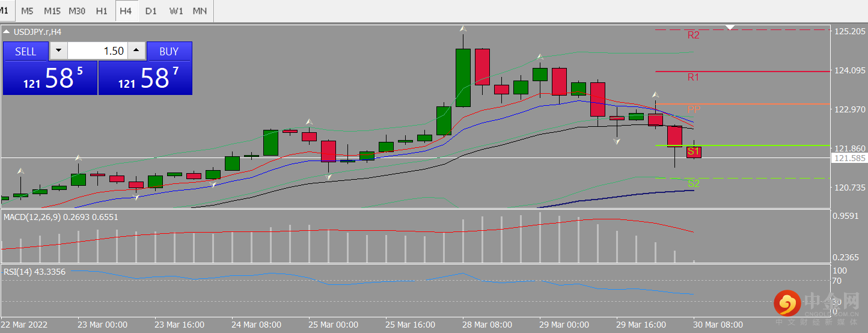The image size is (868, 333).
Task: Switch to the M5 timeframe tab
Action: [27, 11]
